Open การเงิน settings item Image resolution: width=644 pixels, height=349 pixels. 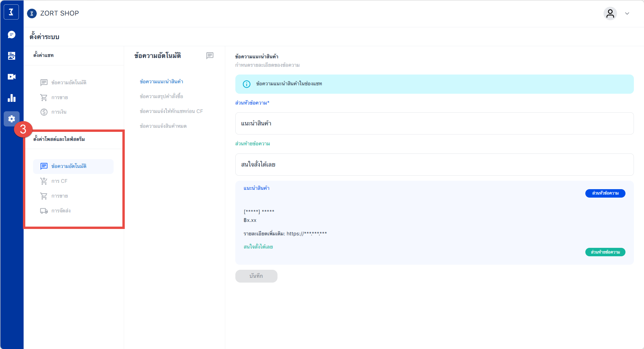(x=59, y=112)
